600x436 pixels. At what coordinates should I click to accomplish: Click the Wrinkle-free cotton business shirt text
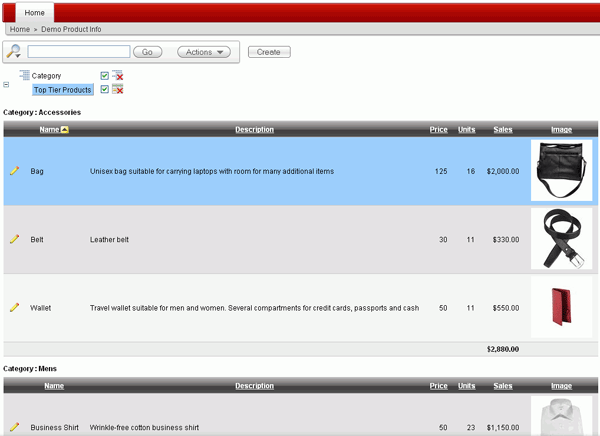[144, 427]
